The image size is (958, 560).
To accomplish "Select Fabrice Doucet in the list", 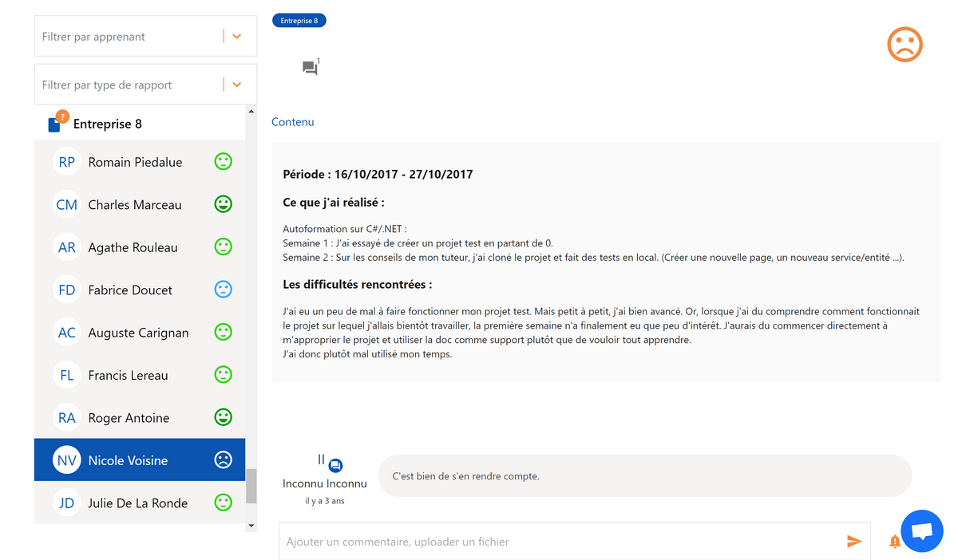I will pyautogui.click(x=140, y=290).
